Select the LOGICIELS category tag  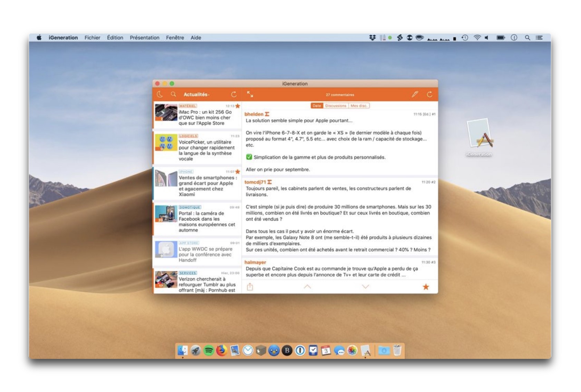188,136
